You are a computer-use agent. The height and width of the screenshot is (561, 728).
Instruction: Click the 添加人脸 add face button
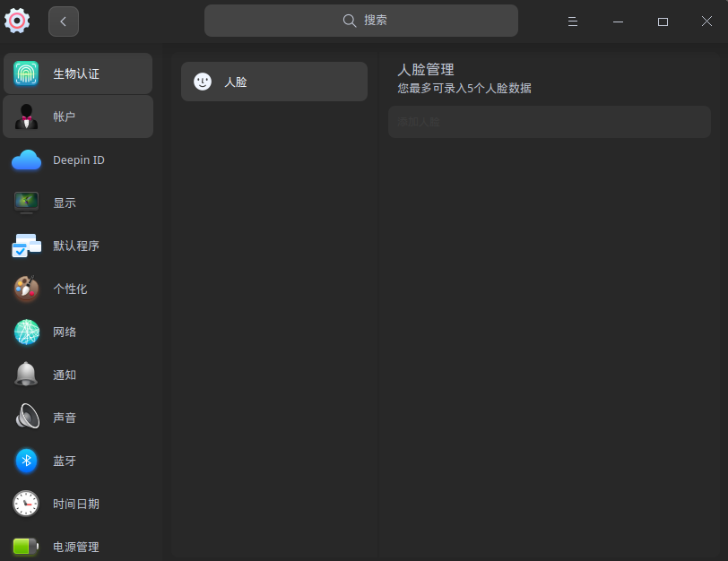pos(550,122)
